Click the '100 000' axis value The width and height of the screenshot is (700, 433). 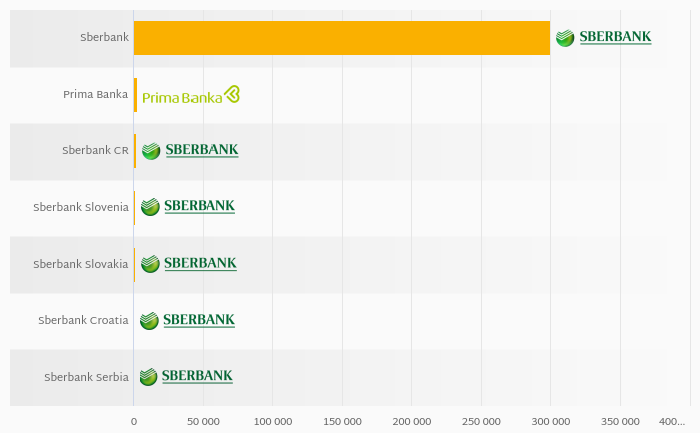pyautogui.click(x=273, y=421)
